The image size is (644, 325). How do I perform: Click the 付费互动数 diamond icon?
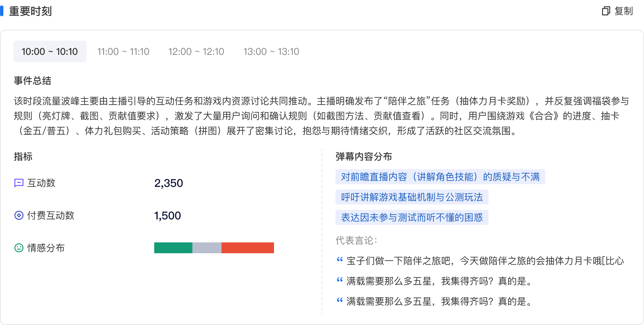tap(19, 215)
